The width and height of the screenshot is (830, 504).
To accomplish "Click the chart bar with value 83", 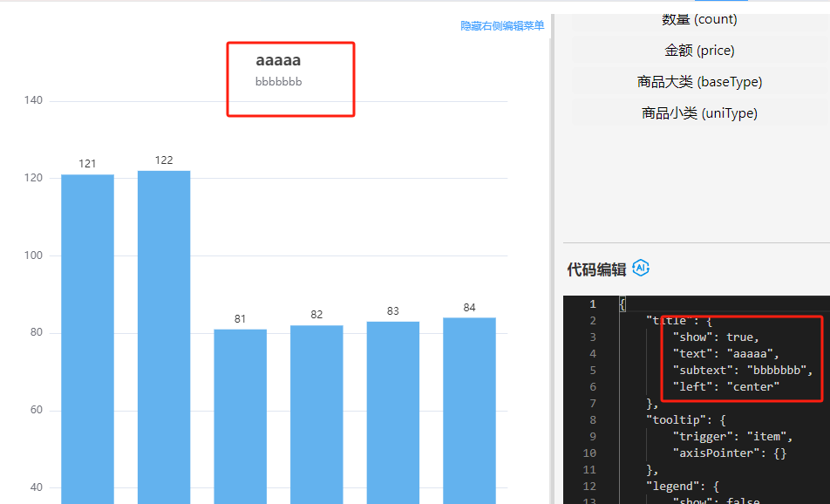I will 392,412.
